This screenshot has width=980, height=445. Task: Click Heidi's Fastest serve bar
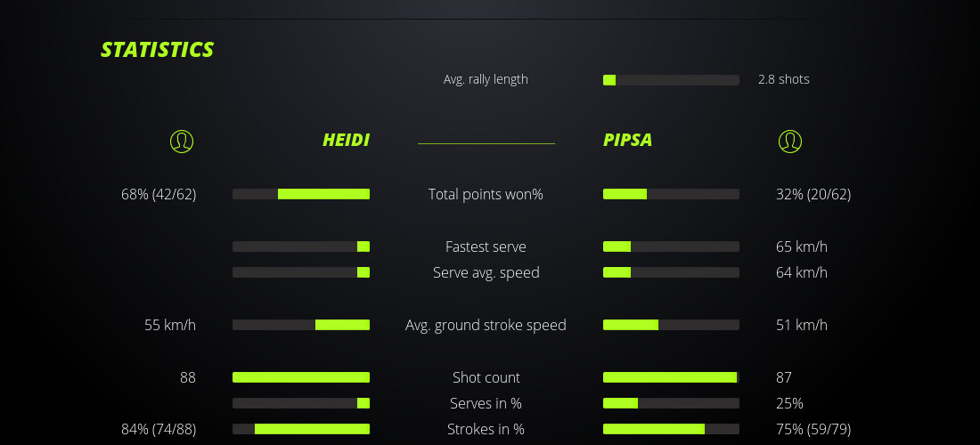click(x=301, y=247)
